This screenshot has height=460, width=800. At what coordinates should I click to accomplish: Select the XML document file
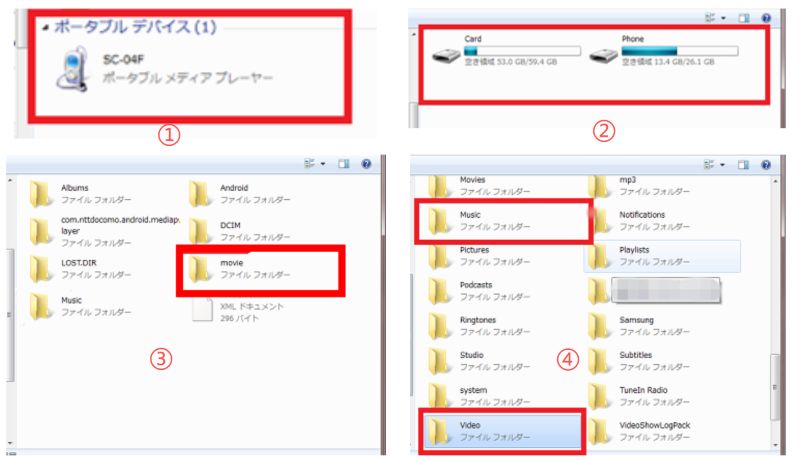tap(238, 309)
